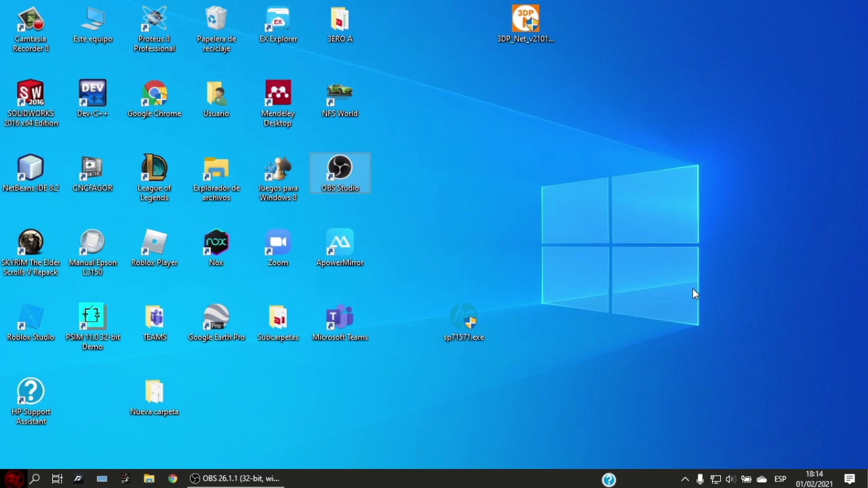Select the EX Explorer shortcut
868x488 pixels.
click(278, 25)
